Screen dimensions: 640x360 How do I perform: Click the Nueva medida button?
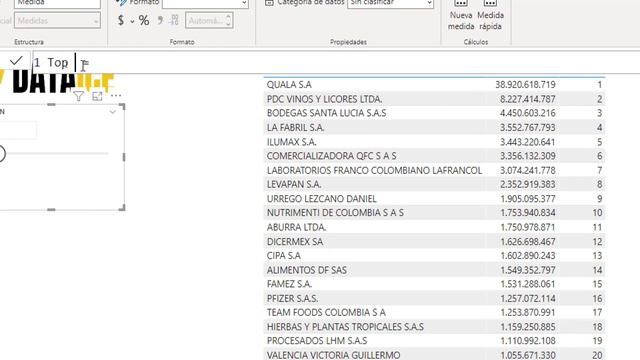point(461,16)
